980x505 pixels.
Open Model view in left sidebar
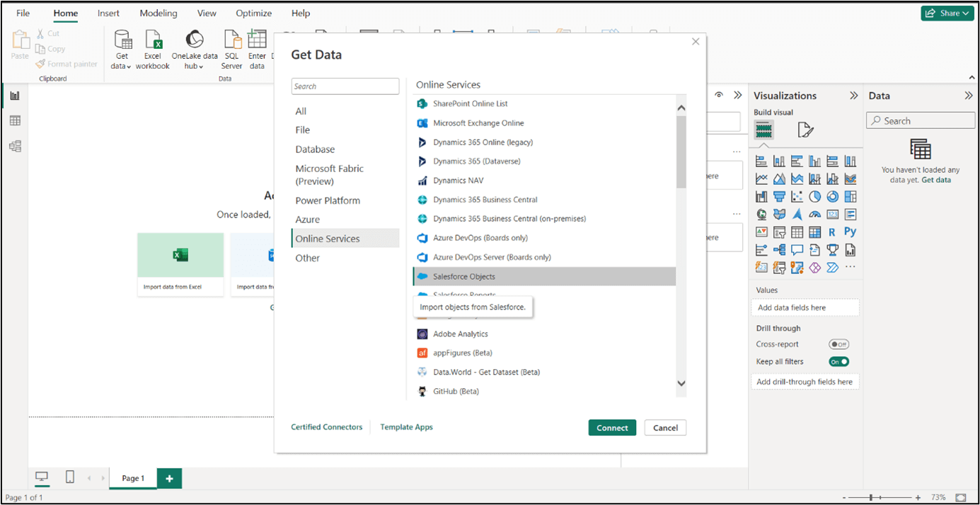pos(15,146)
